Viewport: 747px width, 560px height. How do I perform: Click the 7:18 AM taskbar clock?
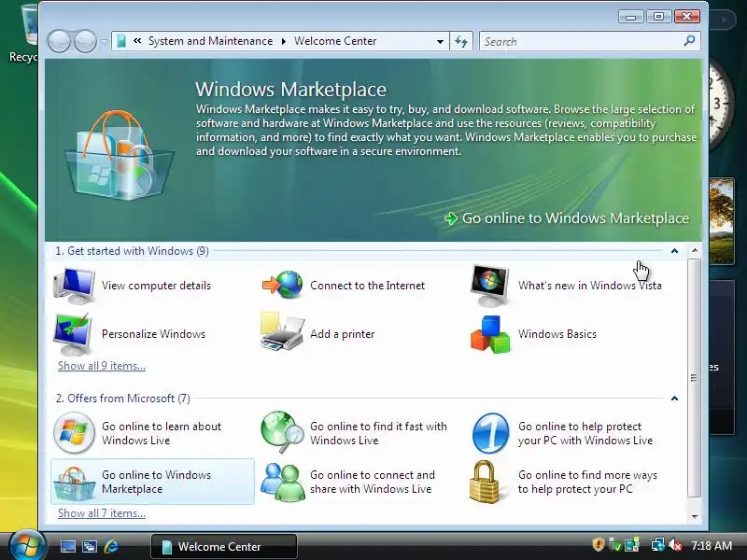[x=712, y=545]
